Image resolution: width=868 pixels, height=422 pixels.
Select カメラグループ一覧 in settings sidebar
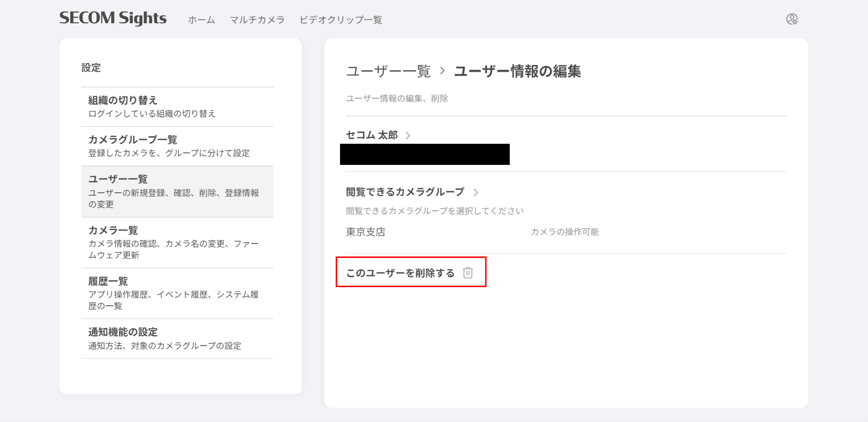tap(177, 146)
